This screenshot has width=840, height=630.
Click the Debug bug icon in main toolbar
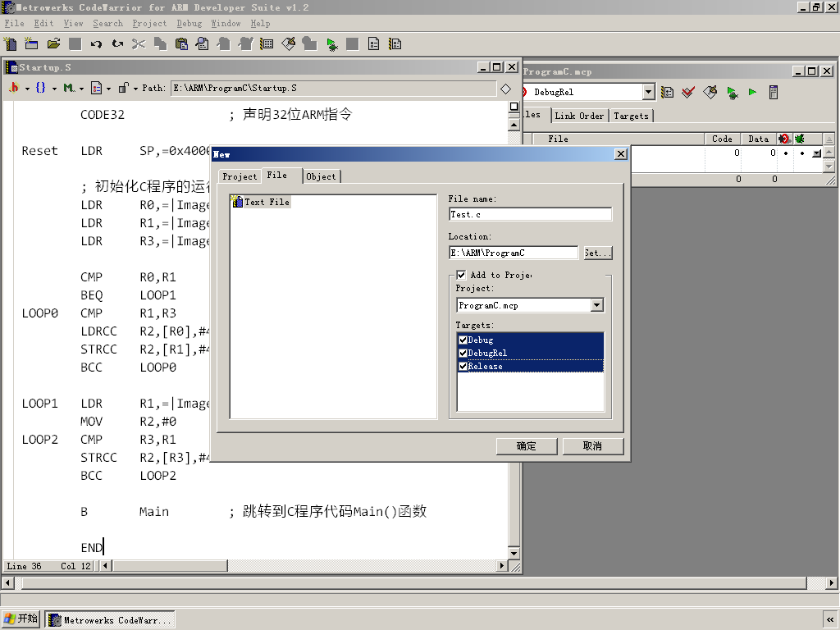click(x=331, y=44)
